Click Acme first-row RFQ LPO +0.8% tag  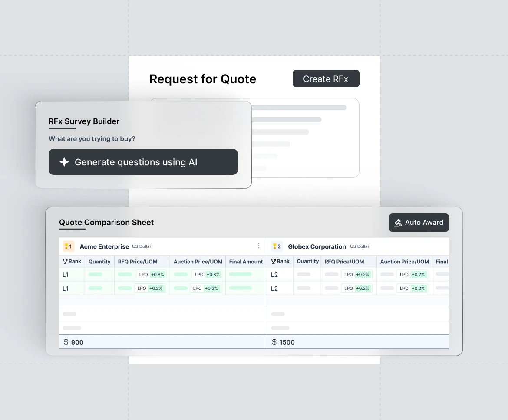[151, 274]
